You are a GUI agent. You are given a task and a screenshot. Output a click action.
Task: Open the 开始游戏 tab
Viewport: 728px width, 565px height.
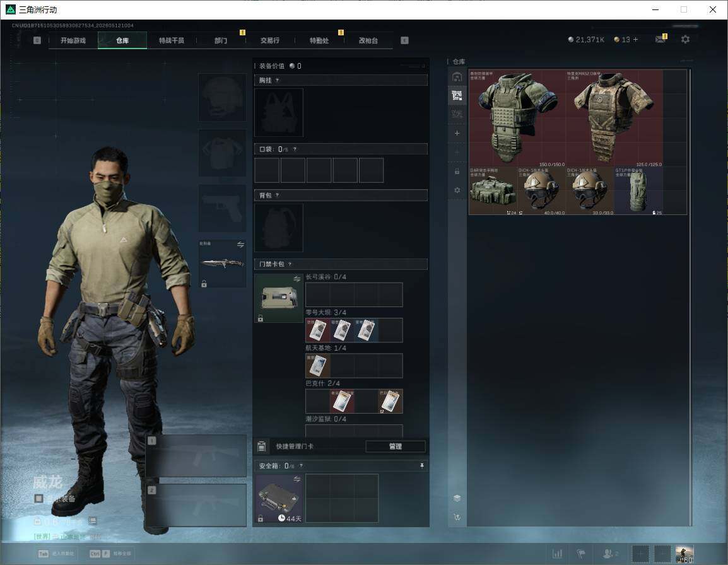click(x=73, y=40)
